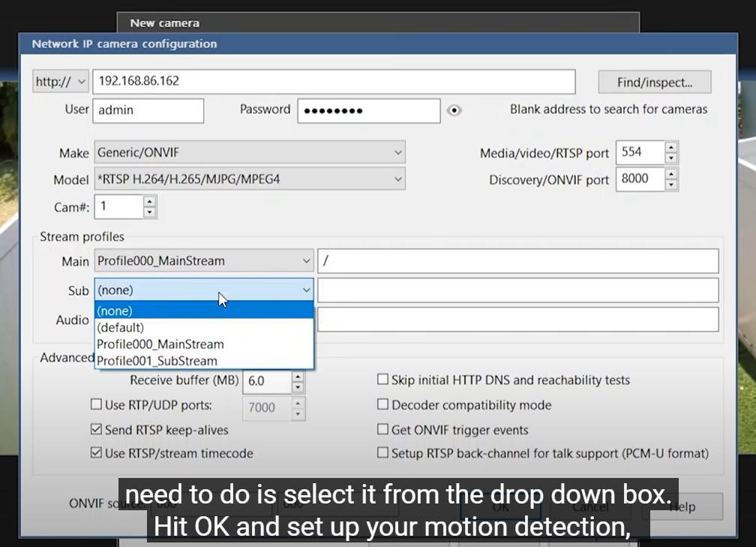Enable Get ONVIF trigger events
This screenshot has height=547, width=756.
383,430
